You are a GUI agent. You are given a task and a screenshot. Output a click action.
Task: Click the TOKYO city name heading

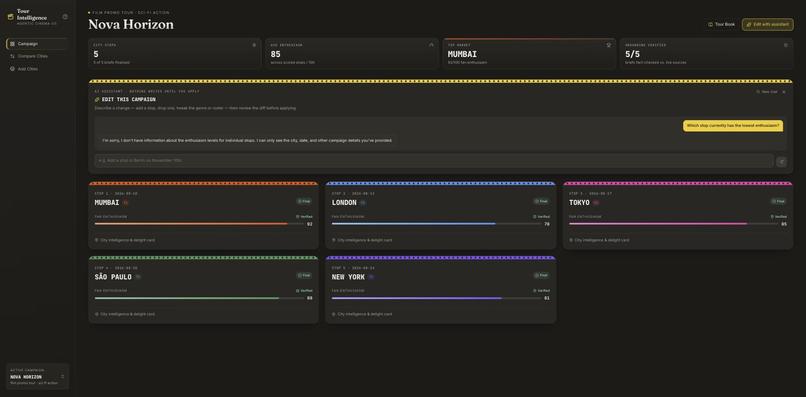579,203
